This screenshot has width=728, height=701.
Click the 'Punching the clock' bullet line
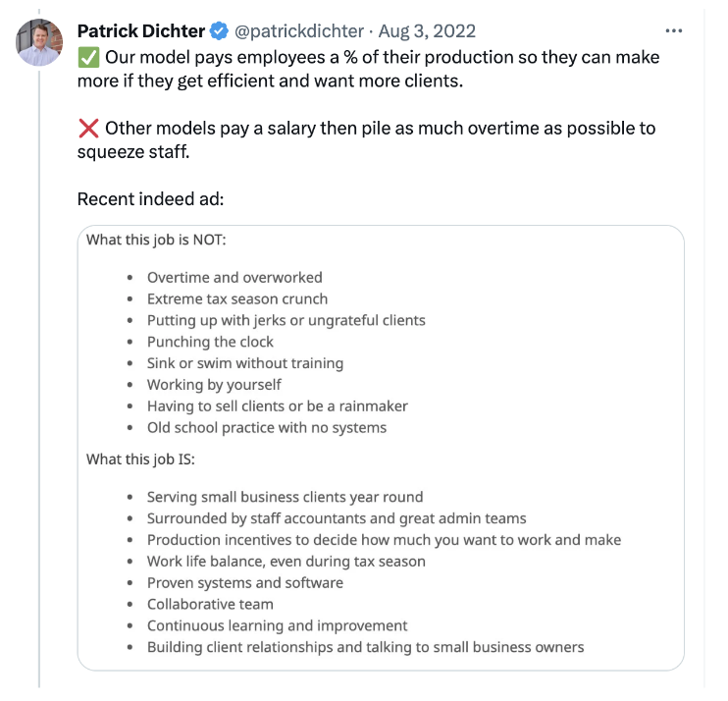coord(210,342)
